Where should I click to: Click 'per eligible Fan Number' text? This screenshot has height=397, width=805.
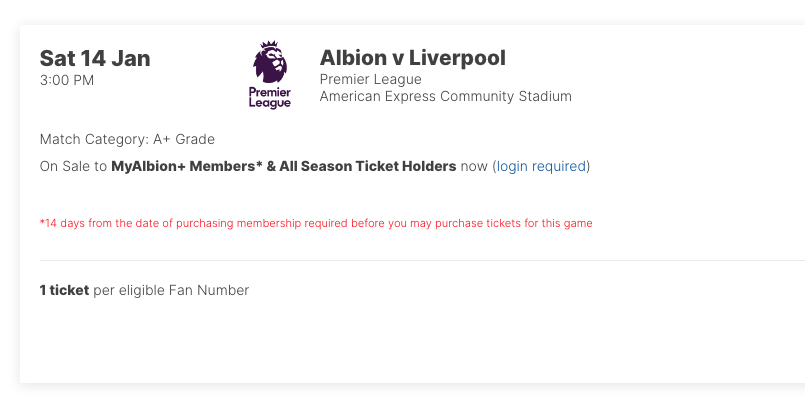(171, 291)
